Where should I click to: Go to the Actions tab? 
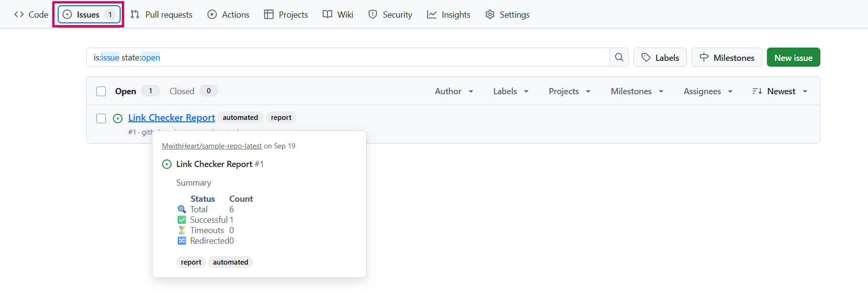[x=228, y=15]
